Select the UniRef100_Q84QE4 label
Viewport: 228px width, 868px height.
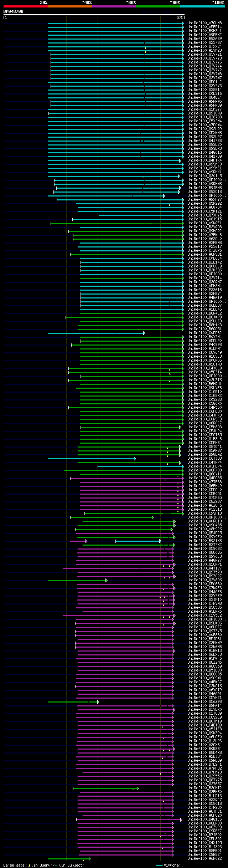[204, 98]
